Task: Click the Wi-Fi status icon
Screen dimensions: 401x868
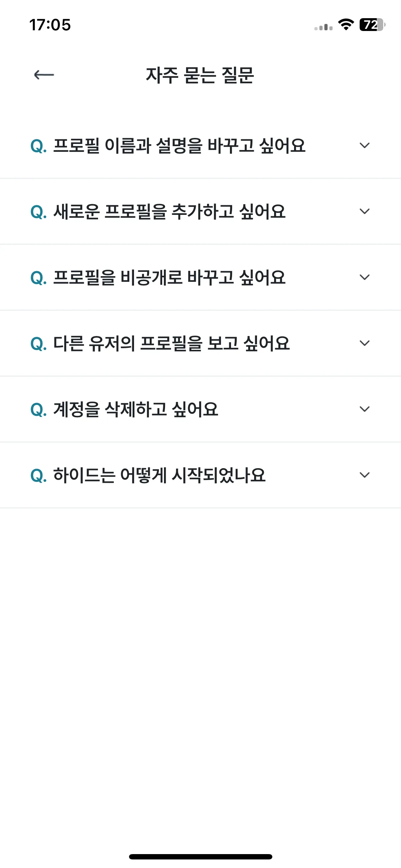Action: pos(346,25)
